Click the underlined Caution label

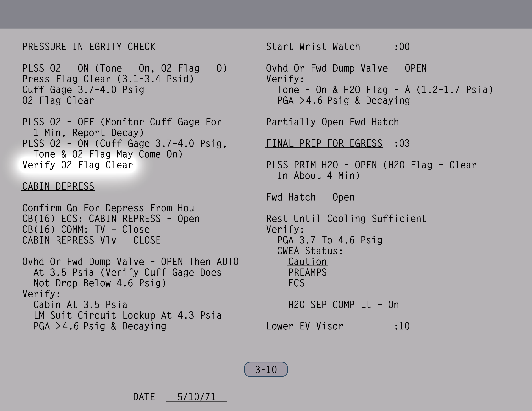pyautogui.click(x=307, y=262)
